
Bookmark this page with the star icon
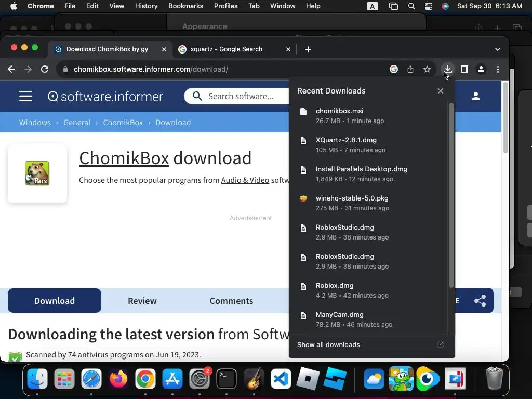coord(427,69)
